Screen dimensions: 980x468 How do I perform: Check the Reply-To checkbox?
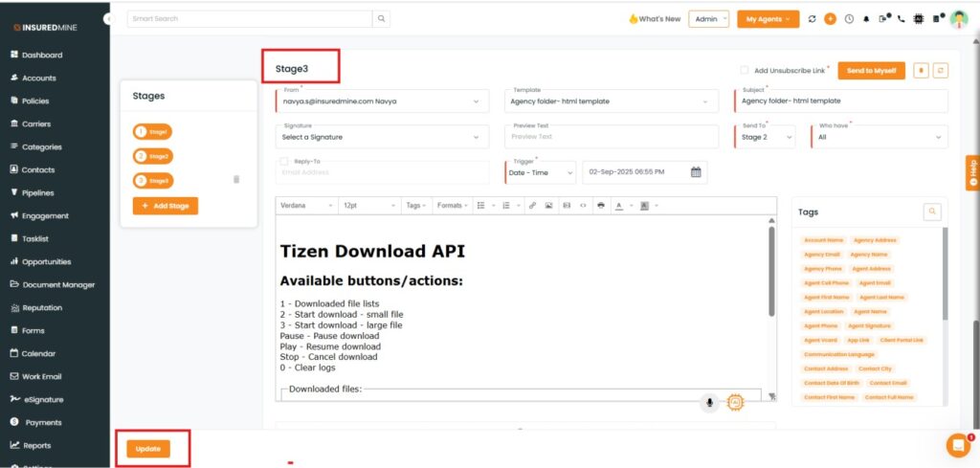[x=284, y=162]
